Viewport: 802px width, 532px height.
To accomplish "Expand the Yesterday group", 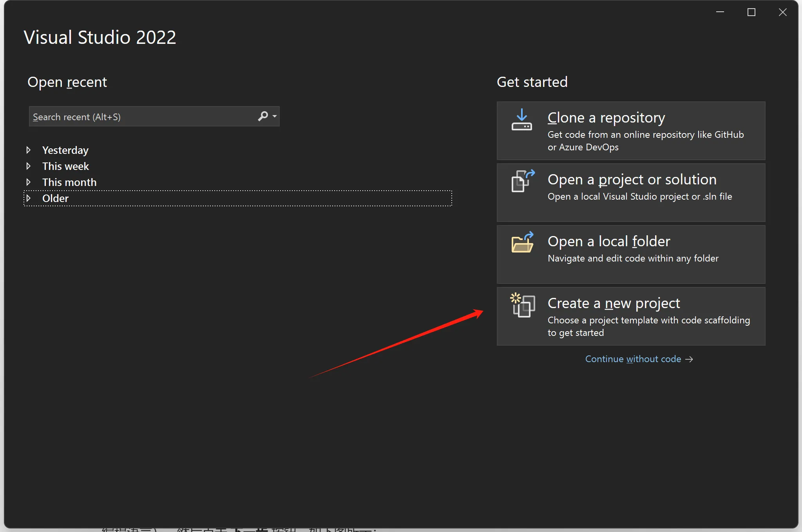I will point(28,150).
